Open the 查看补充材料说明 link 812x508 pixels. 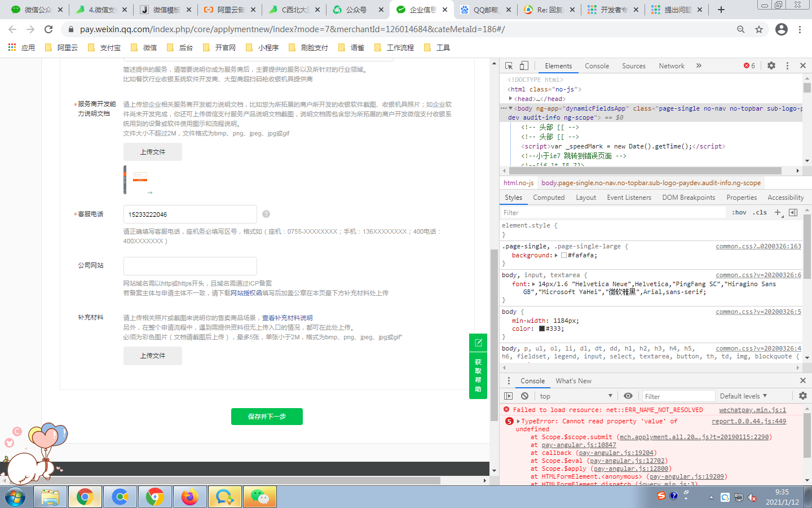click(287, 318)
